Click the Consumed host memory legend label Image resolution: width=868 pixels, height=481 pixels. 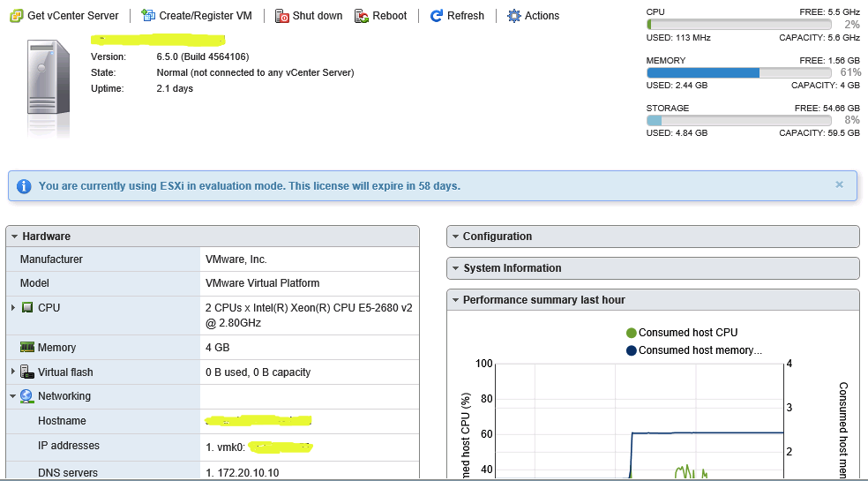(x=700, y=350)
